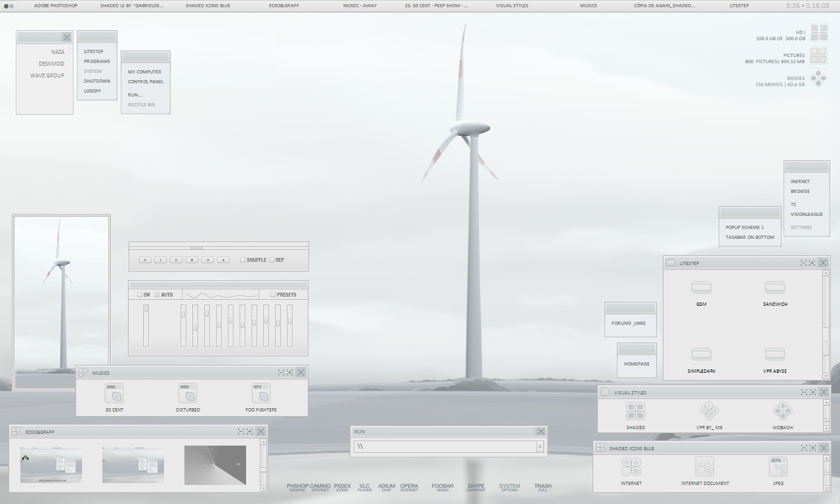Viewport: 840px width, 504px height.
Task: Open the INTERNET icon in Shaded Icons Blue
Action: click(631, 467)
